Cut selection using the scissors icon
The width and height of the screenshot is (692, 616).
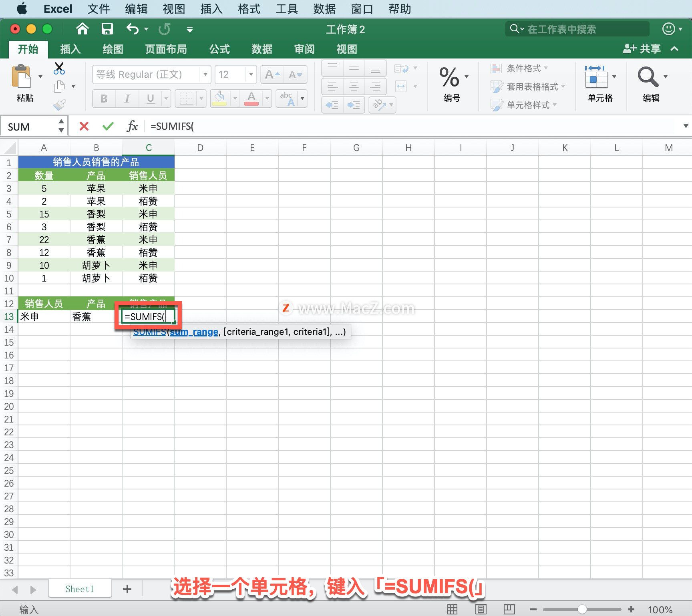[x=59, y=68]
